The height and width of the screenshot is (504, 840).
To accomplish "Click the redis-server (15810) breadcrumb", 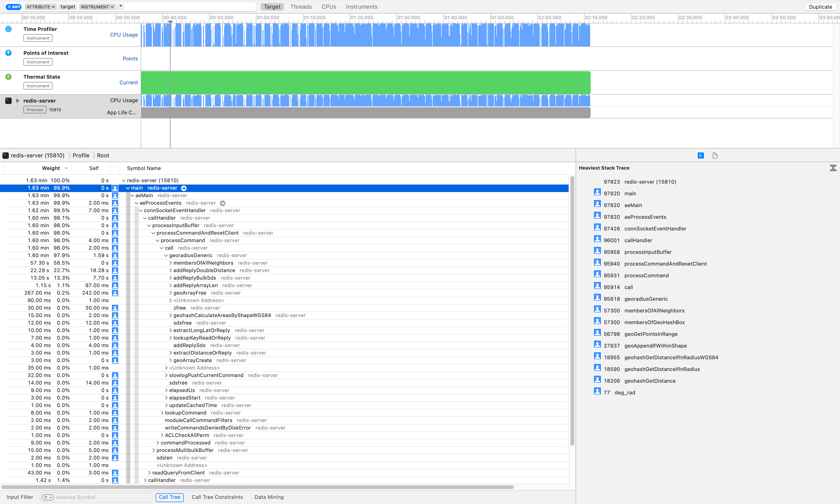I will [37, 156].
